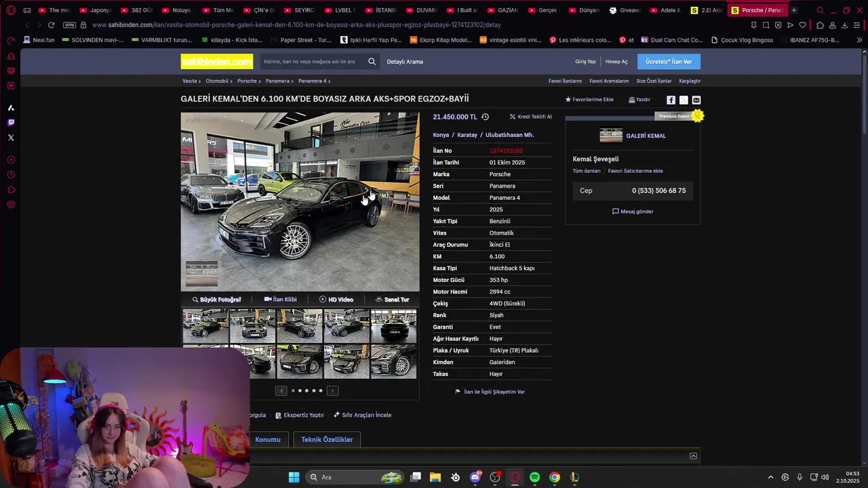Viewport: 868px width, 488px height.
Task: Open price history clock icon
Action: pyautogui.click(x=485, y=117)
